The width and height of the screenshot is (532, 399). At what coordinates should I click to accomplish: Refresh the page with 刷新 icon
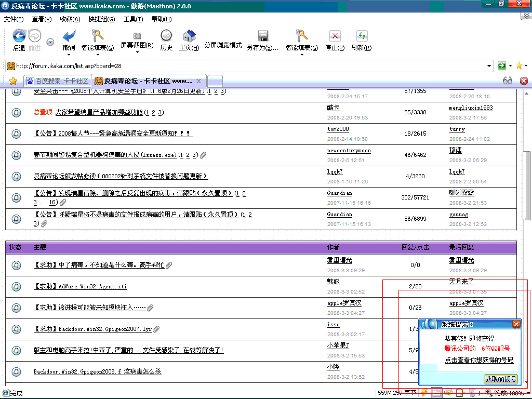(x=362, y=36)
